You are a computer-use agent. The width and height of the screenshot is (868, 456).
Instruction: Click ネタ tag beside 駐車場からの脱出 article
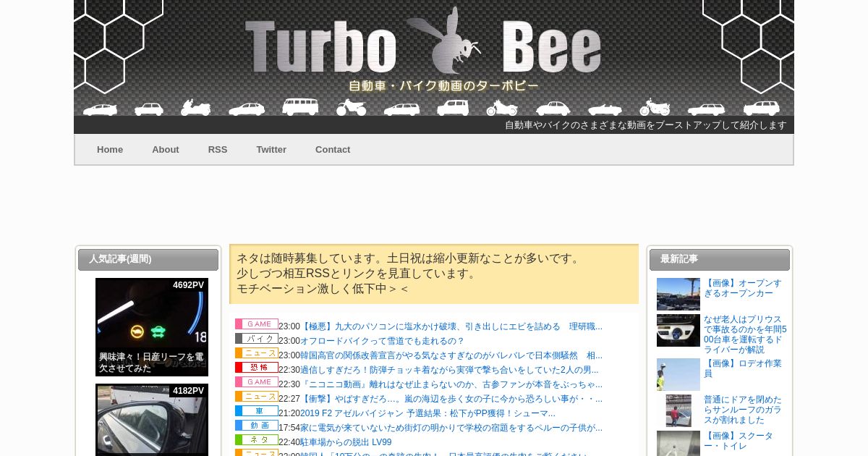pyautogui.click(x=257, y=440)
